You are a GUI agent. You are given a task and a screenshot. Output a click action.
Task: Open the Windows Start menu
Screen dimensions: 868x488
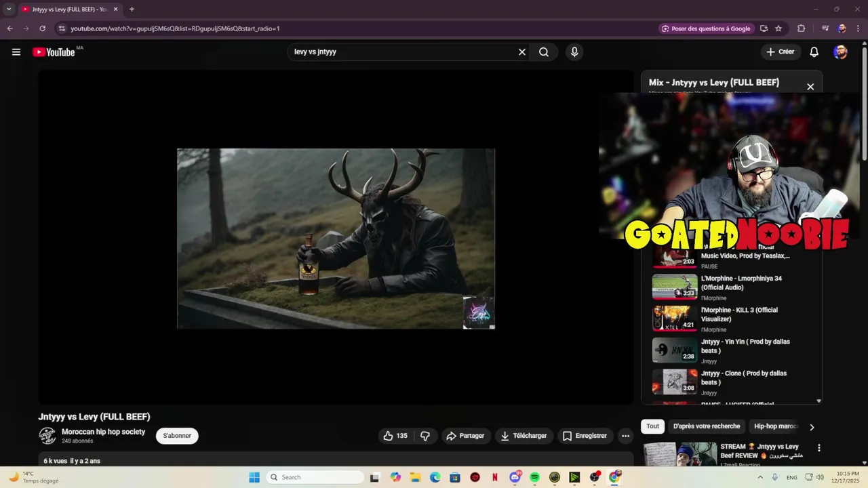[x=254, y=477]
